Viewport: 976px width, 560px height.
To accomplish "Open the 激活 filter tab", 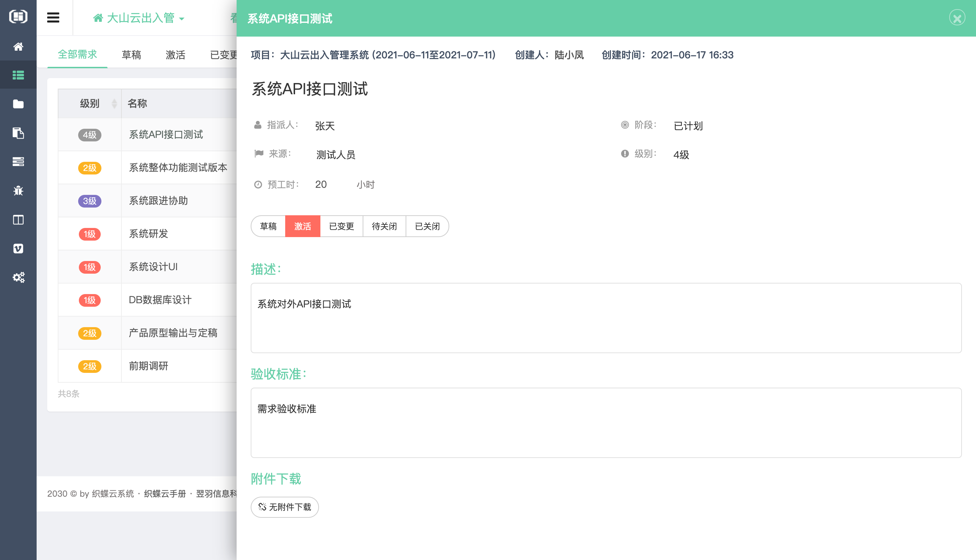I will (175, 55).
